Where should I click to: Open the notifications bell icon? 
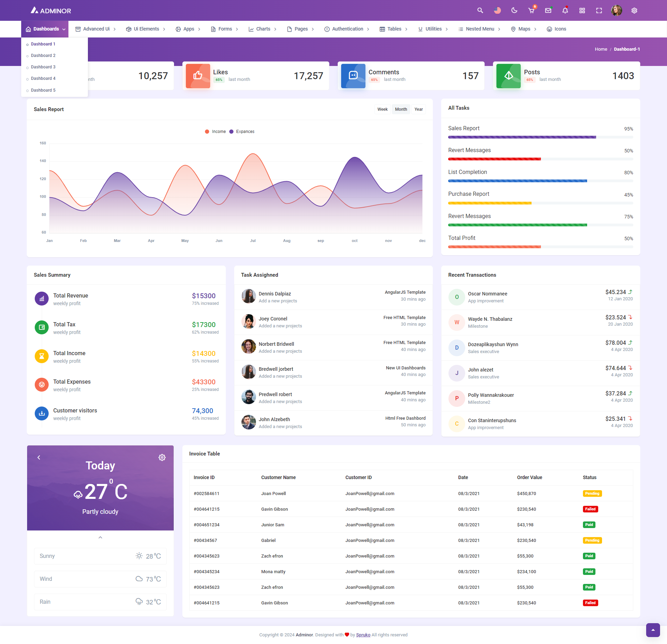[565, 10]
